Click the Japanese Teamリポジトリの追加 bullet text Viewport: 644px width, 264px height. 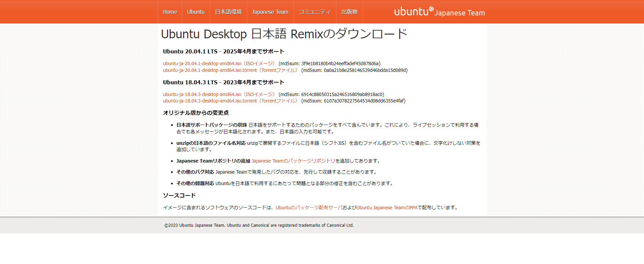[x=213, y=161]
